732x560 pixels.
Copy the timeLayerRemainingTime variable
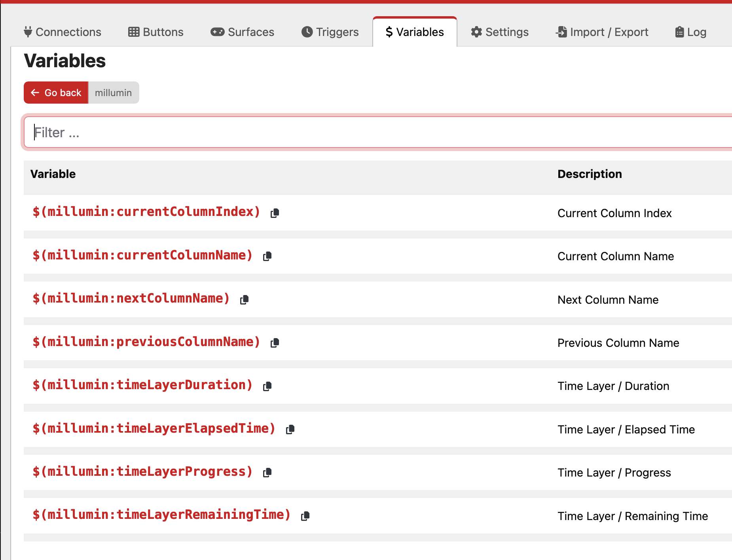tap(305, 516)
